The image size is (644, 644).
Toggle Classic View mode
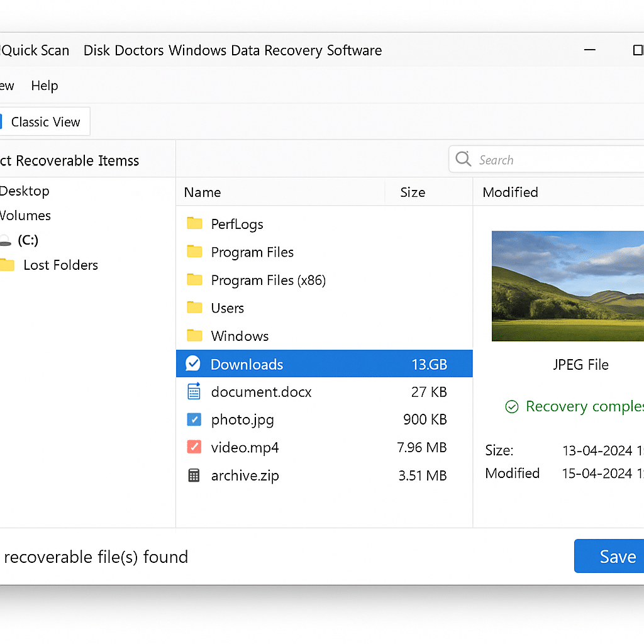click(x=45, y=121)
